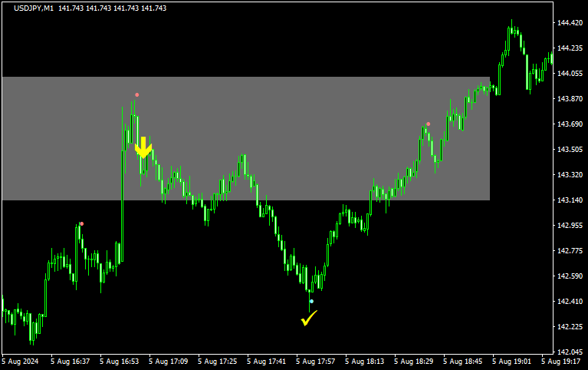Click the 5 Aug 17:25 time marker
The image size is (588, 370).
[x=218, y=361]
